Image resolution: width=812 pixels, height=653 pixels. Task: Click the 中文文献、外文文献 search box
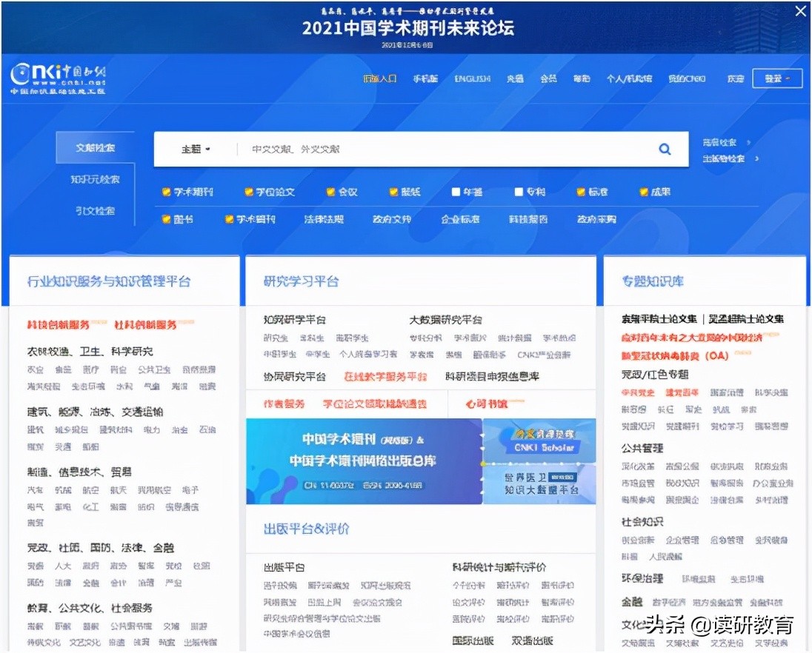445,149
